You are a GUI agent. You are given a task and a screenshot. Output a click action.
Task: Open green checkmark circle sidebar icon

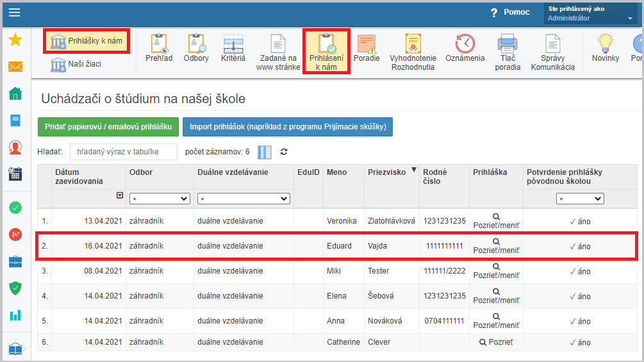[15, 208]
